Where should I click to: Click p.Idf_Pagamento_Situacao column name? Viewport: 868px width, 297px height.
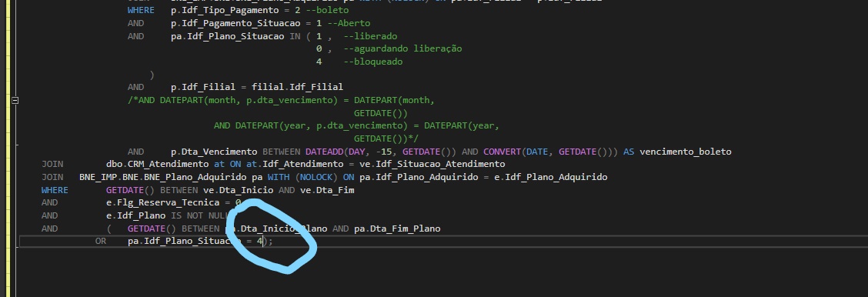click(235, 23)
